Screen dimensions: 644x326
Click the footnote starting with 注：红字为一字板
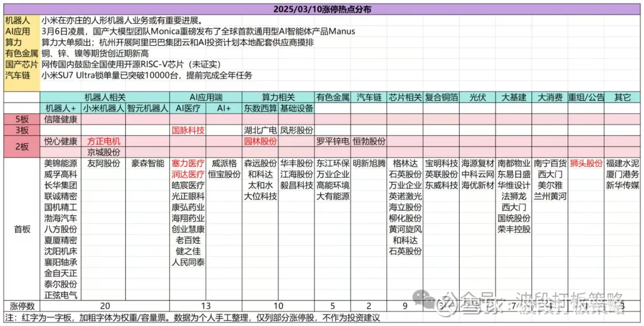pos(193,318)
